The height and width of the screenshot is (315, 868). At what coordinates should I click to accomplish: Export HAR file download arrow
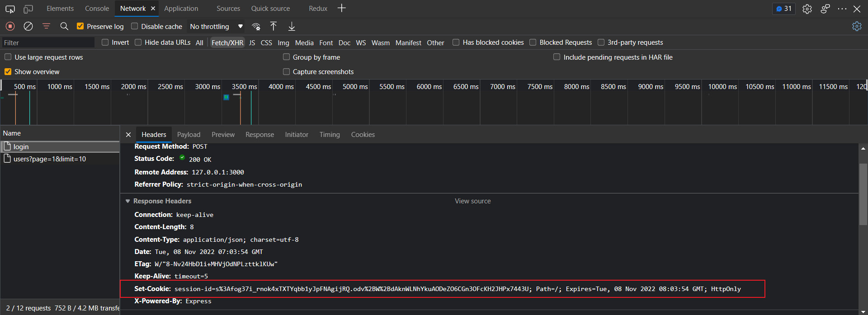292,26
